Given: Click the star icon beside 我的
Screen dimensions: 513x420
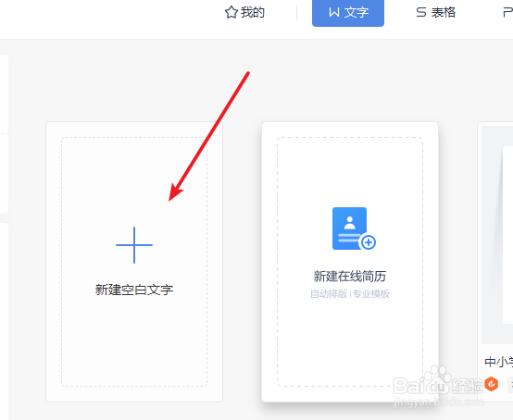Looking at the screenshot, I should (x=231, y=12).
